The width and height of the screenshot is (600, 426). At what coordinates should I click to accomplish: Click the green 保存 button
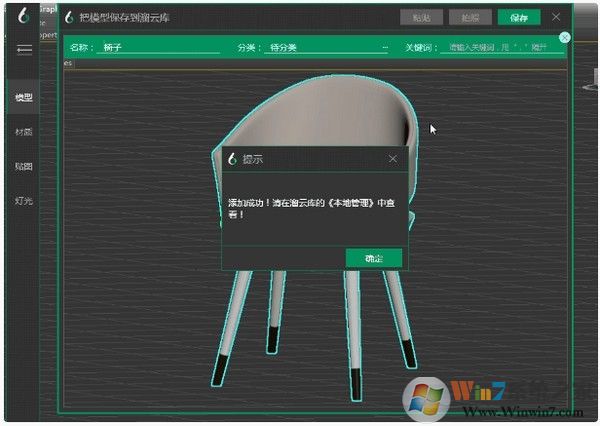(519, 17)
